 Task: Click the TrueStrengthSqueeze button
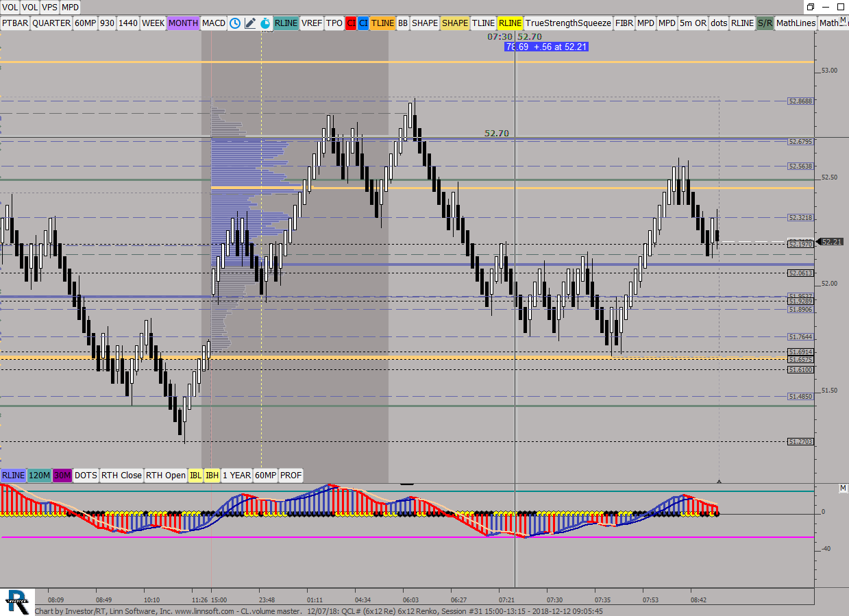click(568, 23)
